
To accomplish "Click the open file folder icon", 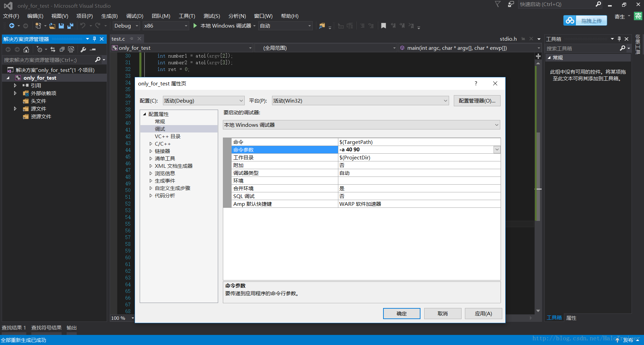I will [52, 26].
